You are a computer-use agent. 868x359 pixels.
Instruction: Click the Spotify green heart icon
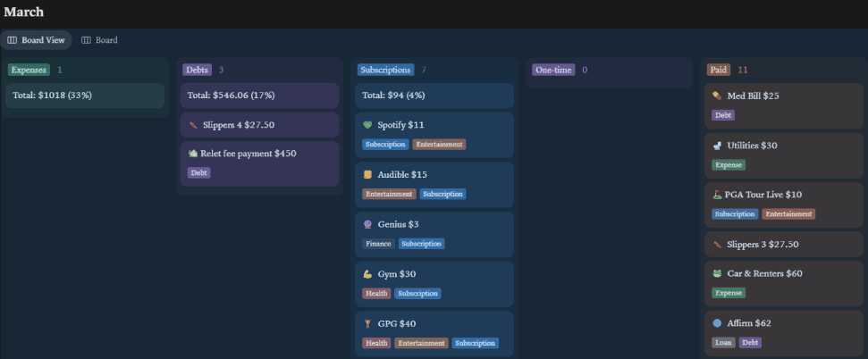click(367, 125)
